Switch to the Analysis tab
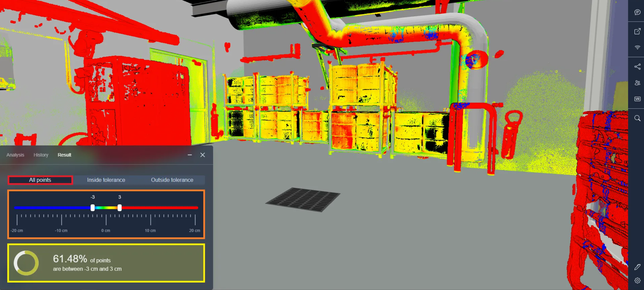Screen dimensions: 644x290 15,155
